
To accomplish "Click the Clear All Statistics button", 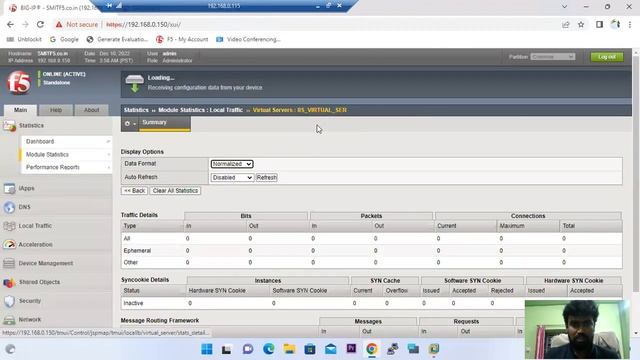I will coord(175,191).
